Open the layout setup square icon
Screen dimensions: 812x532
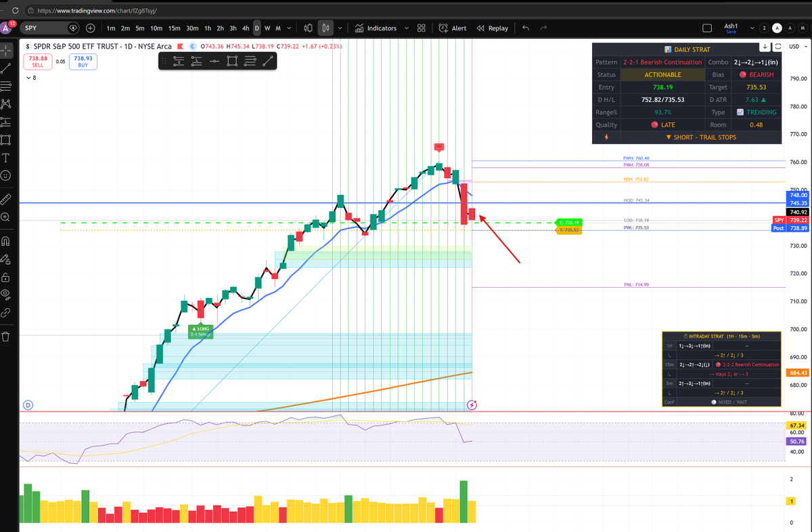pos(706,28)
